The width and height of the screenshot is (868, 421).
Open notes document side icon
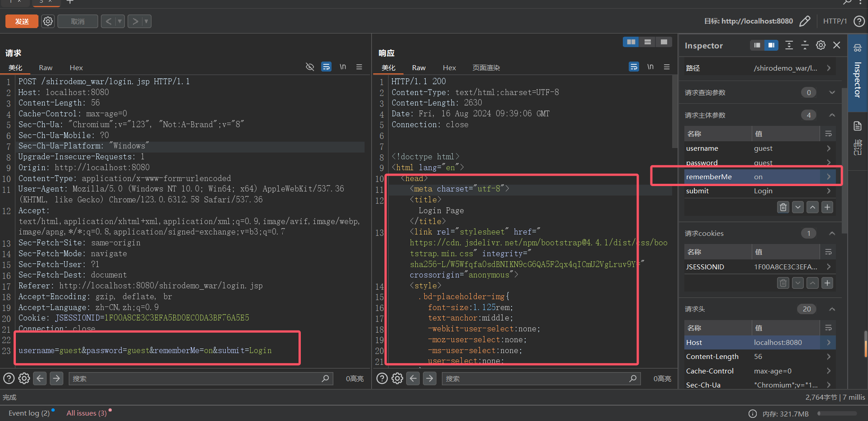coord(858,126)
